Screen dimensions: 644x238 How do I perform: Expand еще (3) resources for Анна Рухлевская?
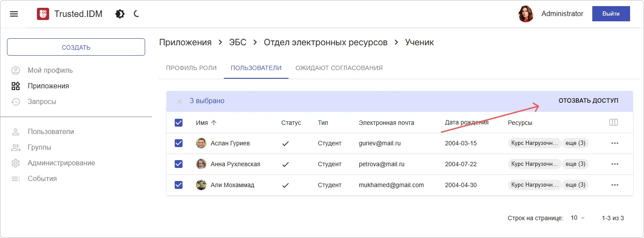575,164
